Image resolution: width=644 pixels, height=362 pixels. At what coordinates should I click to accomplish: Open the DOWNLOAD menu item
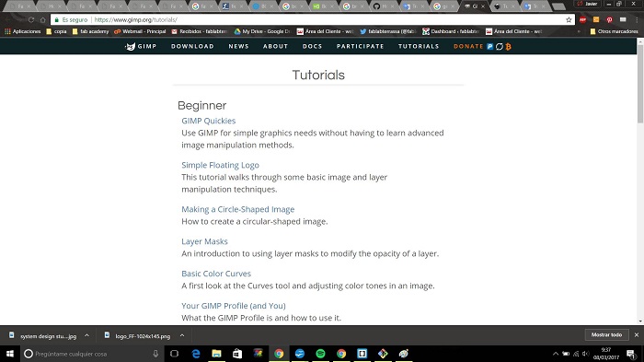(192, 46)
